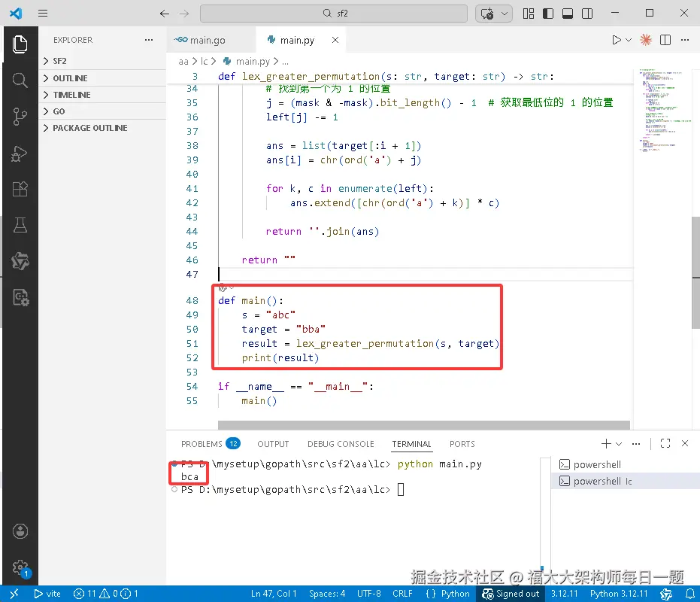The height and width of the screenshot is (602, 700).
Task: Run the Python file with play button
Action: pyautogui.click(x=616, y=40)
